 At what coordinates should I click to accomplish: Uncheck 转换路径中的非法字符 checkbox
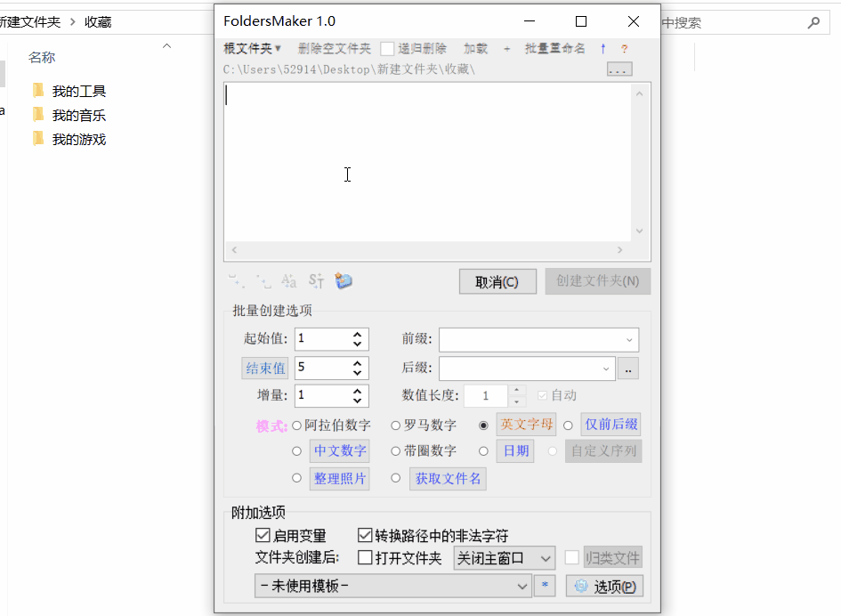click(365, 535)
